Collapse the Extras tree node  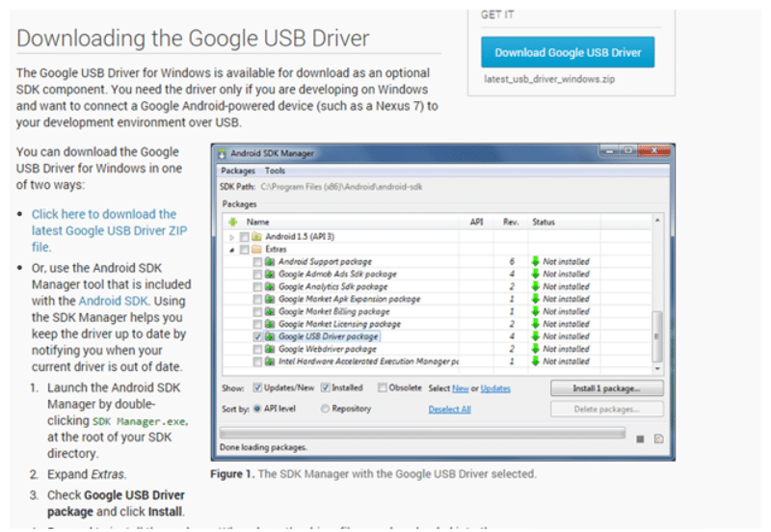232,249
